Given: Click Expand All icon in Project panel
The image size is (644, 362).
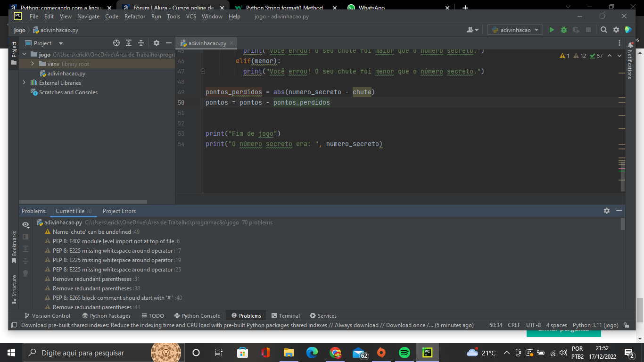Looking at the screenshot, I should tap(129, 43).
